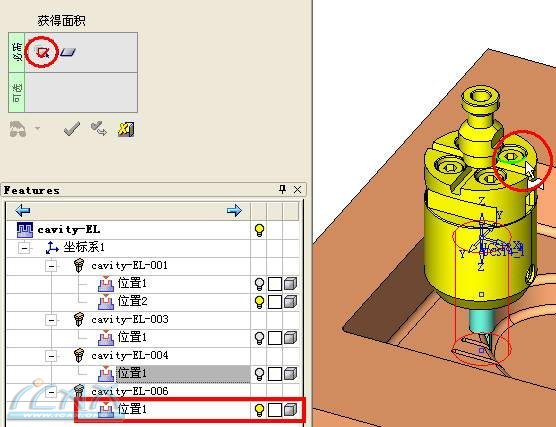Screen dimensions: 556x427
Task: Click the 3D cube icon on cavity-EL-003 位置1
Action: (x=290, y=338)
